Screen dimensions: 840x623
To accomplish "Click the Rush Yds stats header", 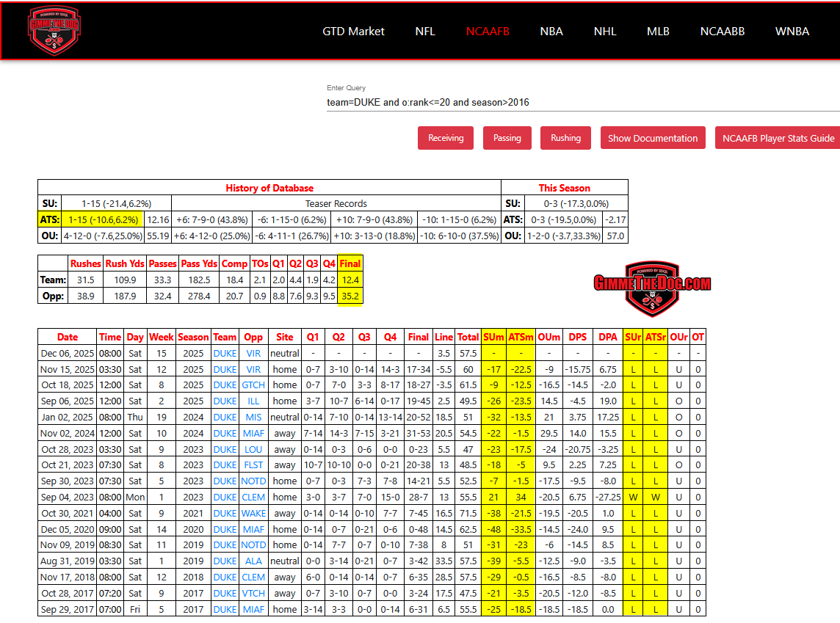I will click(x=125, y=264).
